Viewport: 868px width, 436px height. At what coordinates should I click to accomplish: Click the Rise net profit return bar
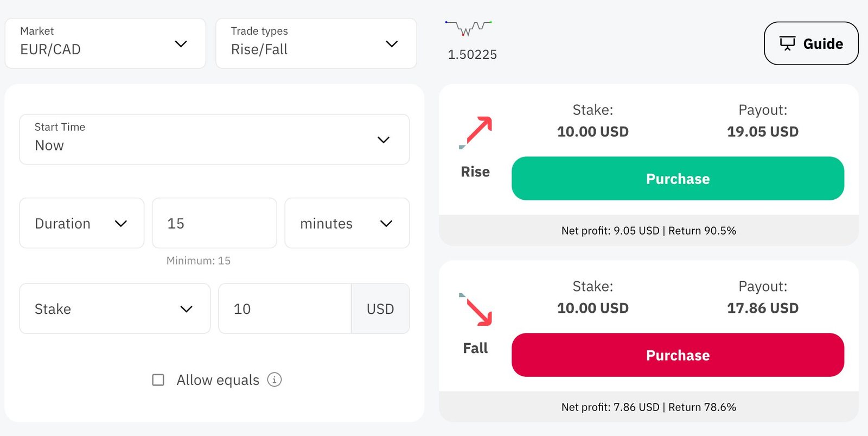click(648, 230)
